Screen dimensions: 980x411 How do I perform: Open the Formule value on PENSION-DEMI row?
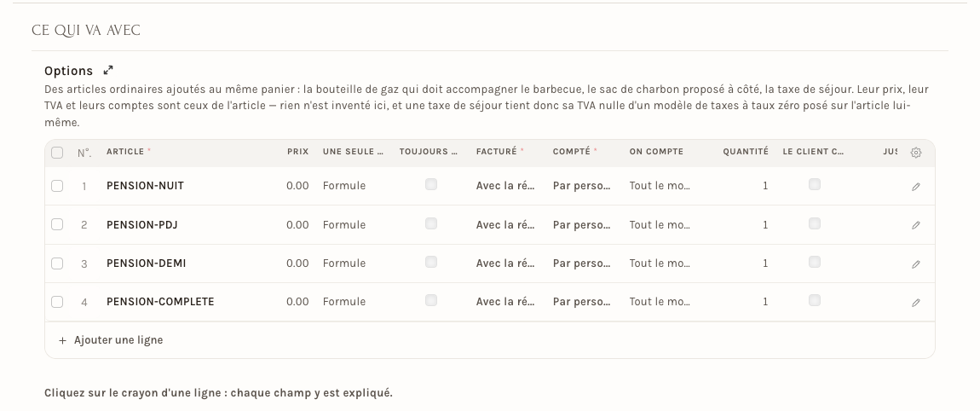tap(344, 263)
